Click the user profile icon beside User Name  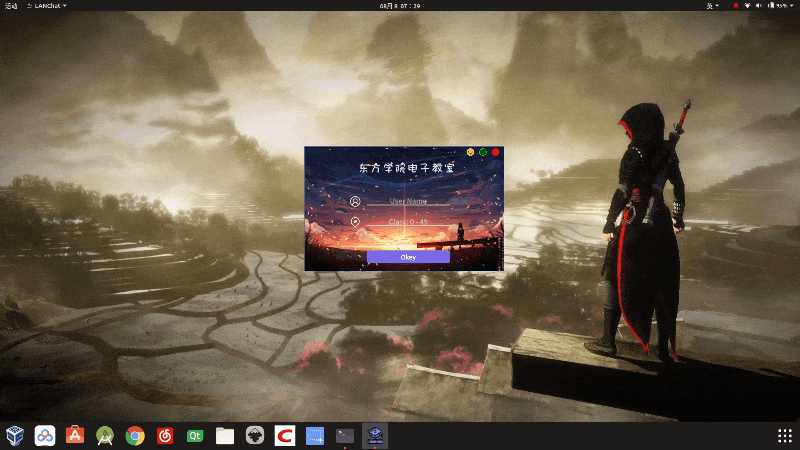(355, 202)
